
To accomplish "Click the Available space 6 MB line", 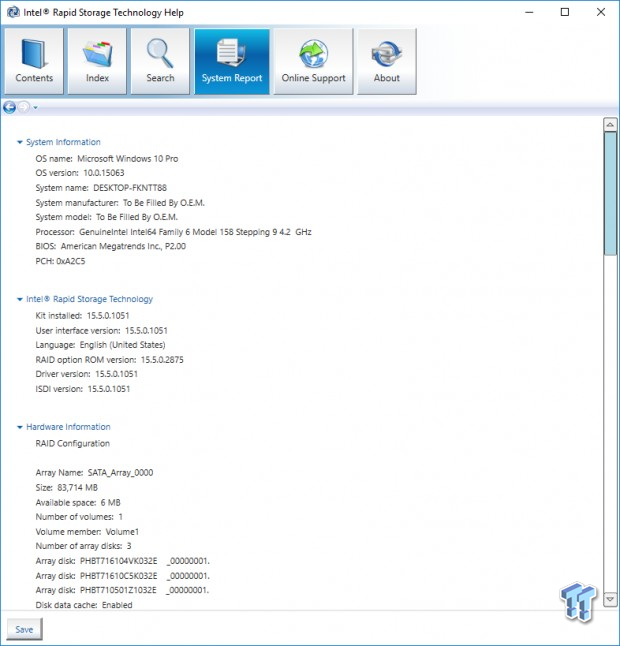I will (x=78, y=503).
